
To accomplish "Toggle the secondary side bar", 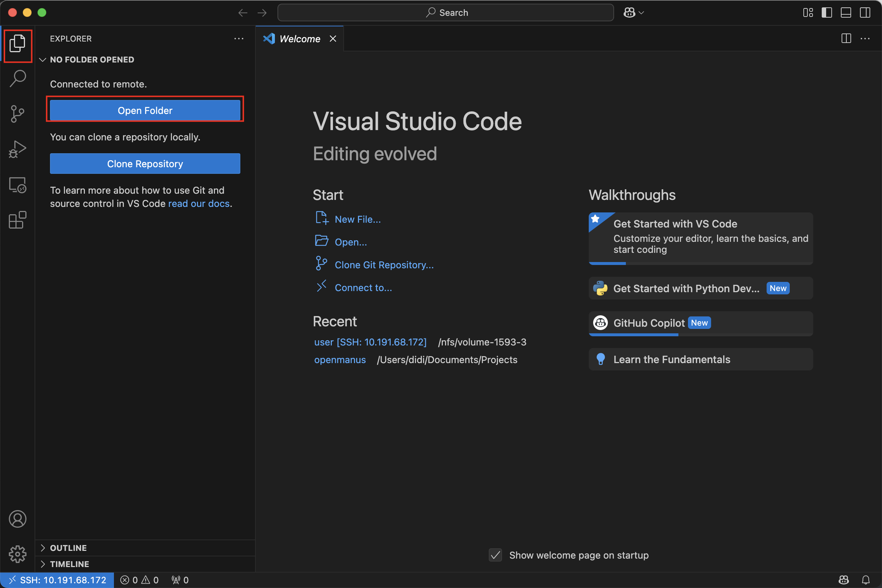I will click(865, 13).
